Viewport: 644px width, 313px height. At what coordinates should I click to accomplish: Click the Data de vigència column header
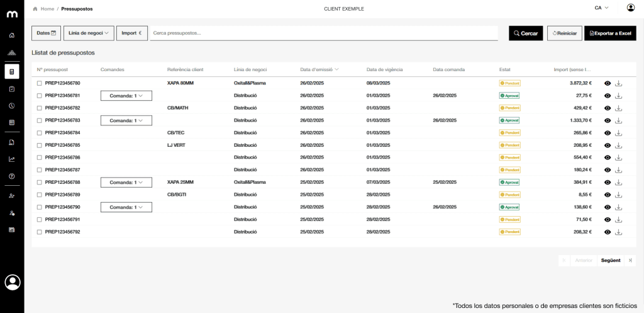[x=384, y=69]
